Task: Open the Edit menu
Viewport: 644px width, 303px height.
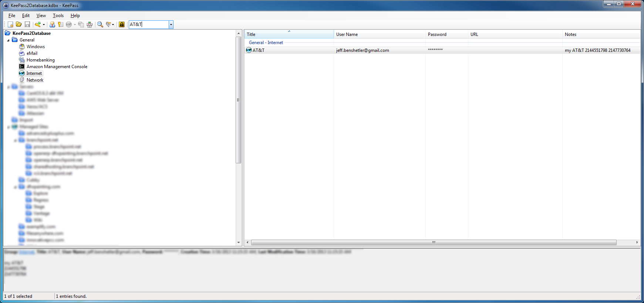Action: pyautogui.click(x=26, y=16)
